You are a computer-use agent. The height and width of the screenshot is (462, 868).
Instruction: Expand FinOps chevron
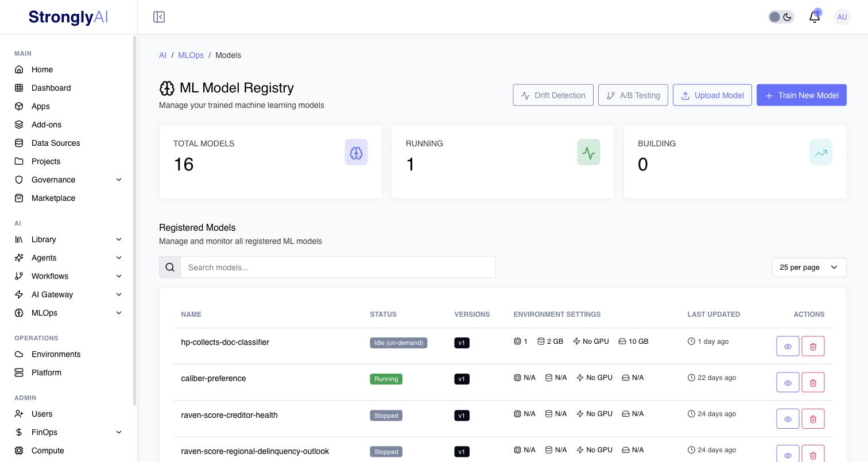coord(119,432)
